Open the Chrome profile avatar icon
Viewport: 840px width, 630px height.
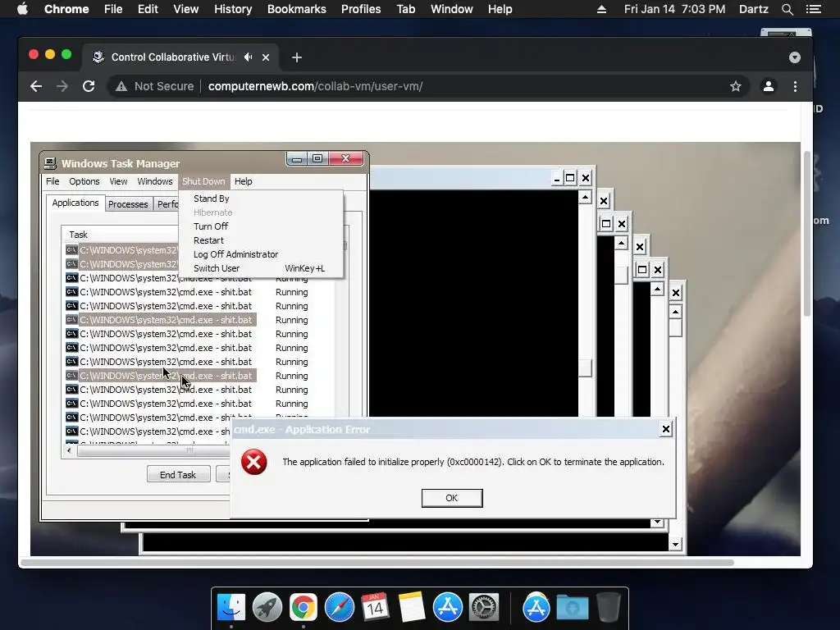768,86
